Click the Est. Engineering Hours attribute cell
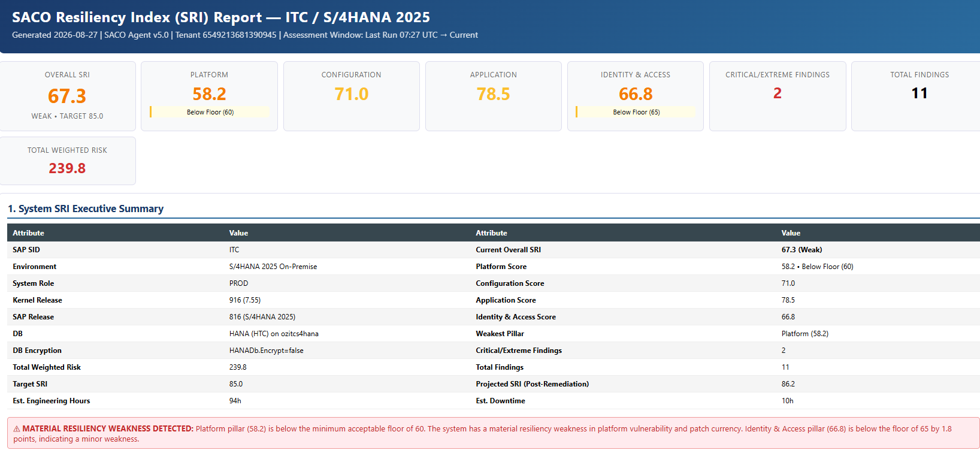The image size is (980, 450). tap(52, 401)
